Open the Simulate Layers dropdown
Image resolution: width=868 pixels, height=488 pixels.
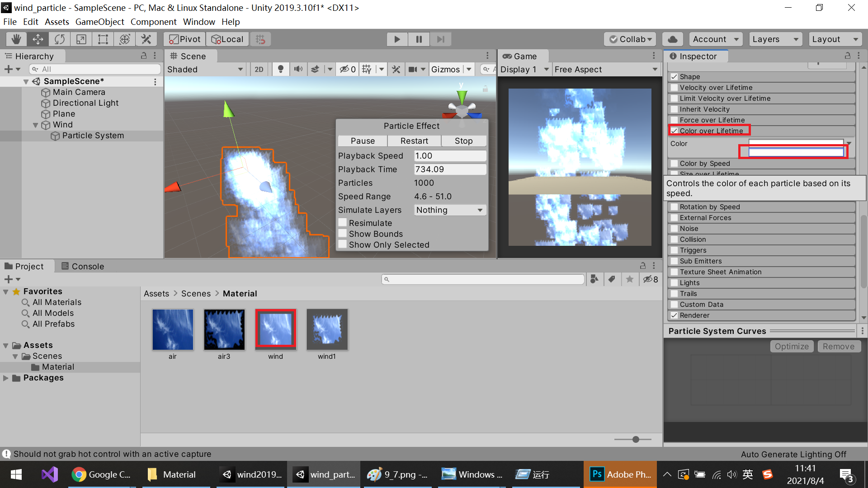click(x=449, y=210)
